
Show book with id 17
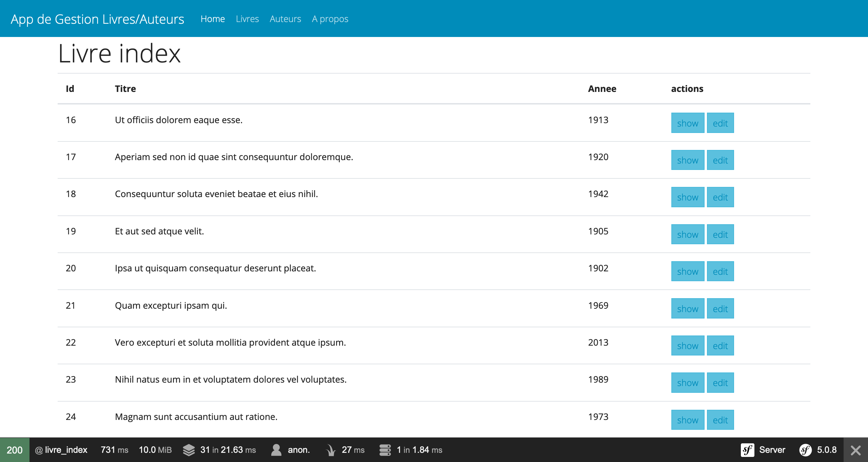(688, 160)
